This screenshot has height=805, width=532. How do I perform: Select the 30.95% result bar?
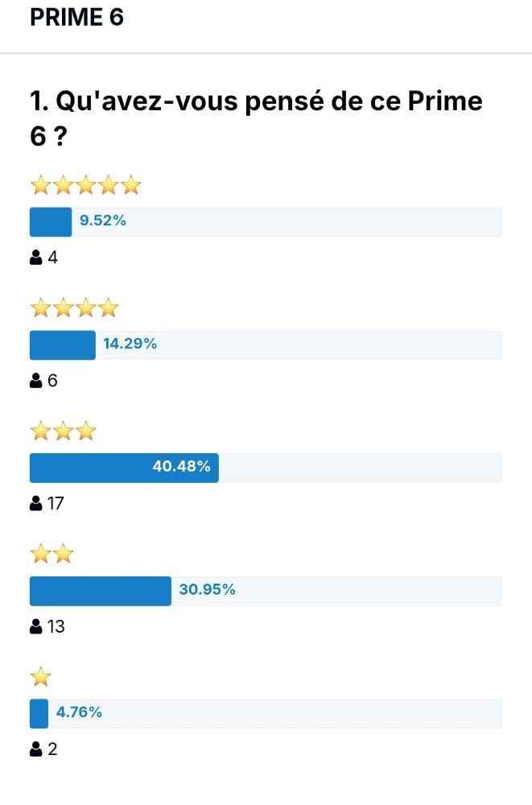point(266,591)
